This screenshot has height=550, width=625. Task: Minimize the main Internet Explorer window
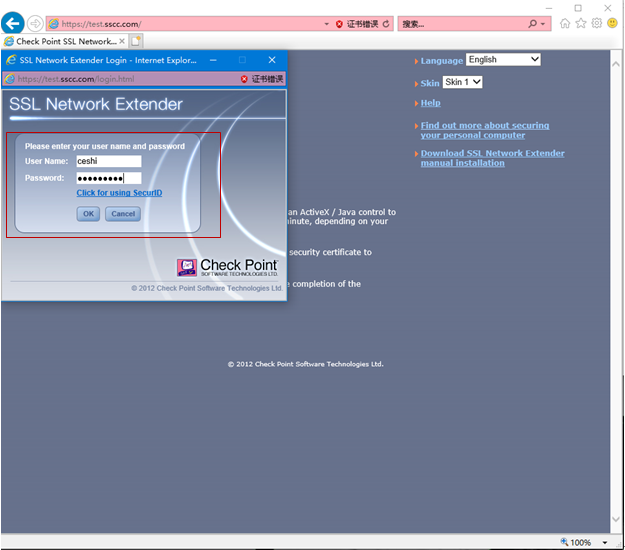click(x=549, y=8)
